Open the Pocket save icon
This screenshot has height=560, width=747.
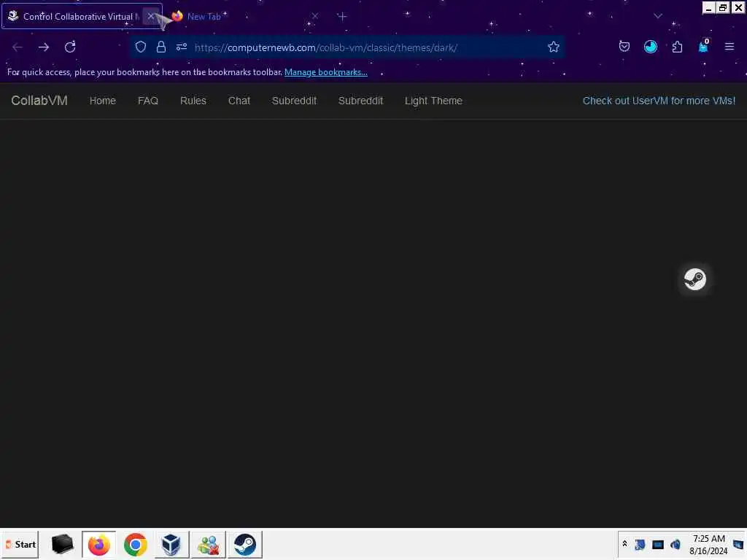tap(624, 47)
